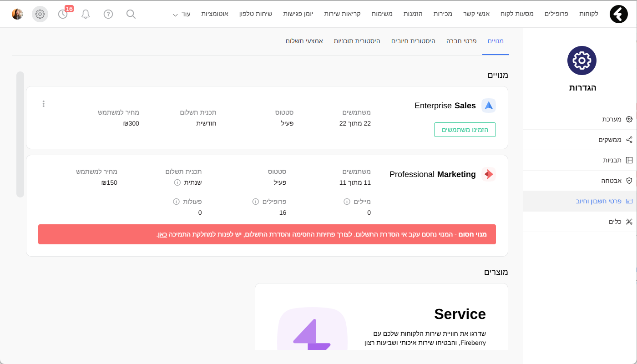Click the Professional Marketing subscription title
Image resolution: width=637 pixels, height=364 pixels.
pyautogui.click(x=433, y=174)
